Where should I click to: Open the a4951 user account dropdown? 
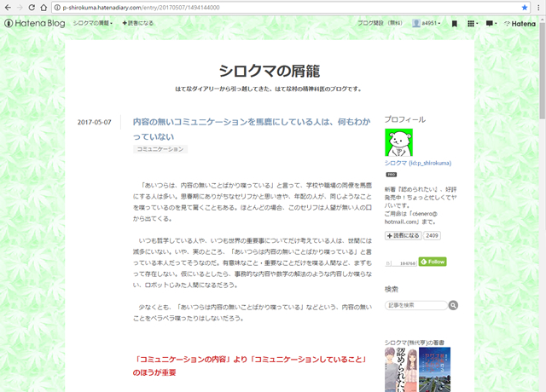[427, 23]
